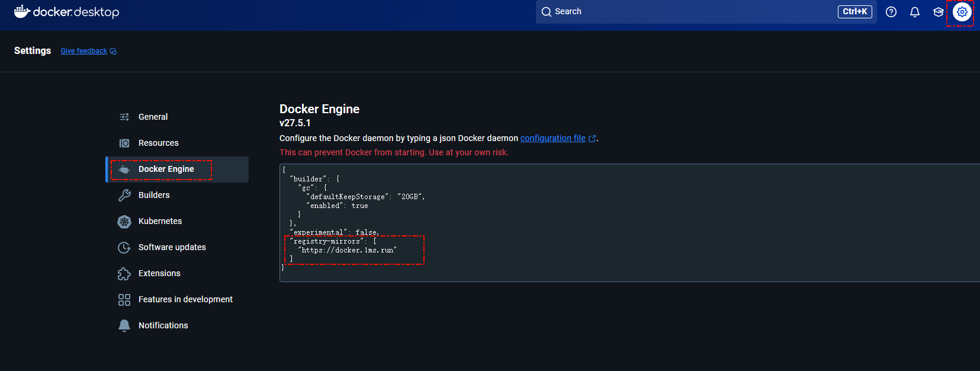This screenshot has width=980, height=371.
Task: Click the "registry-mirrors" line in editor
Action: 333,241
